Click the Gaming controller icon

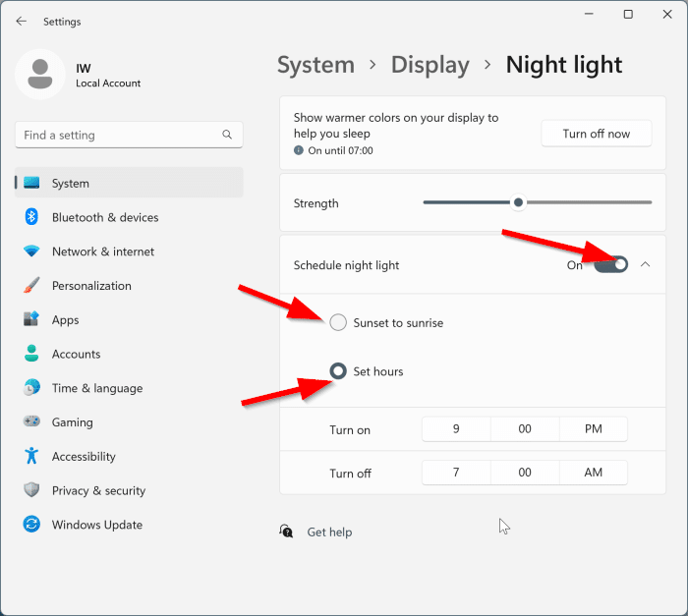pos(31,421)
